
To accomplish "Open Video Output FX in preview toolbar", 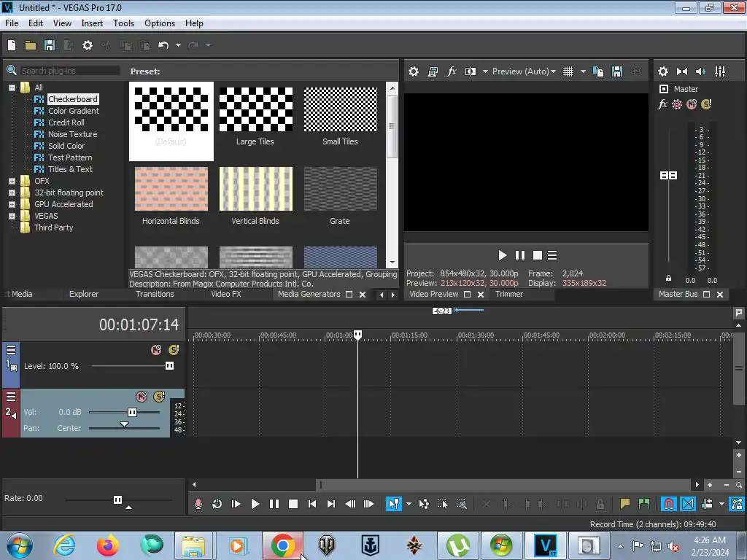I will [x=451, y=71].
